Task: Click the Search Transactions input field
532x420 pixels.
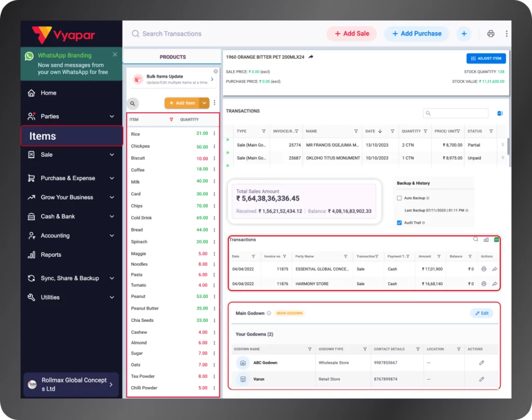Action: [x=171, y=33]
